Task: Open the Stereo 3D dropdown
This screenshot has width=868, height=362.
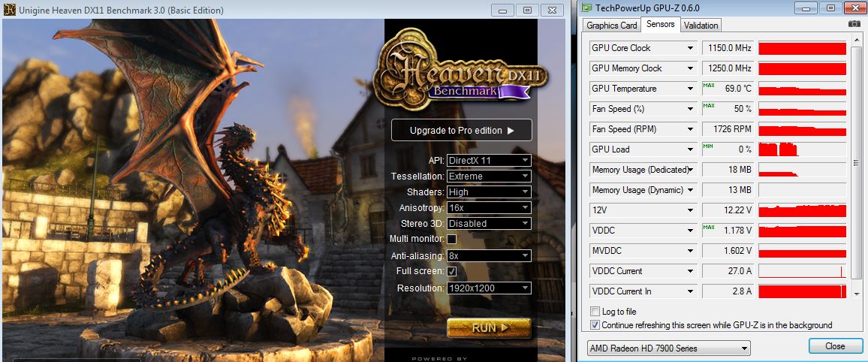Action: click(x=489, y=224)
